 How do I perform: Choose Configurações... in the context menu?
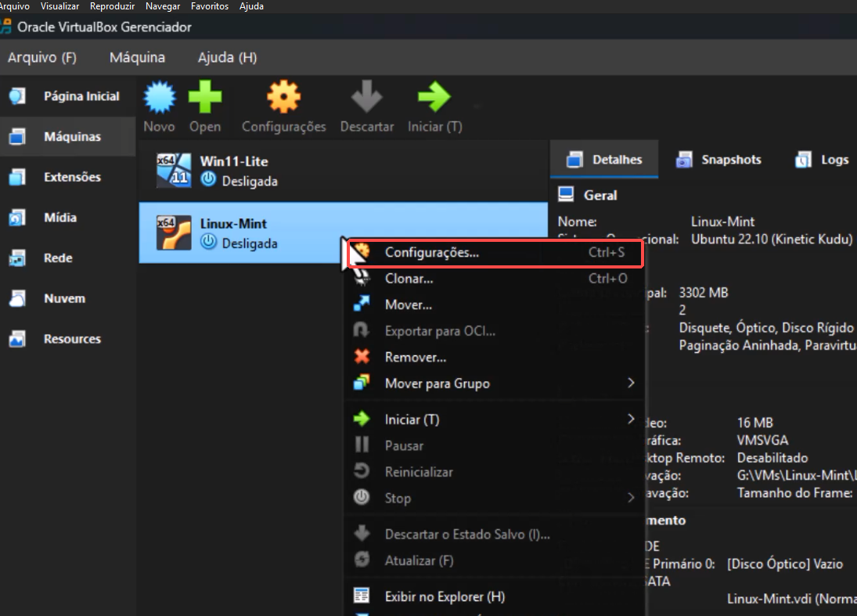coord(495,253)
